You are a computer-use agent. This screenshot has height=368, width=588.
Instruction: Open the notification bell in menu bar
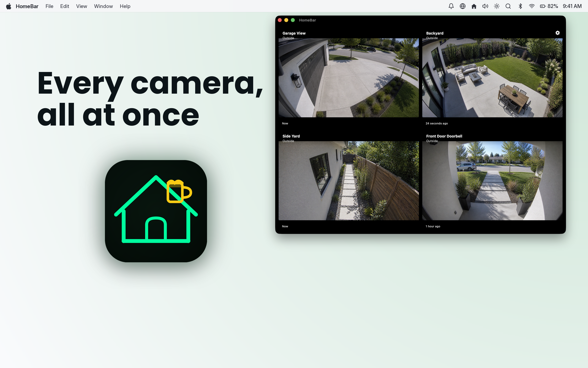(451, 6)
